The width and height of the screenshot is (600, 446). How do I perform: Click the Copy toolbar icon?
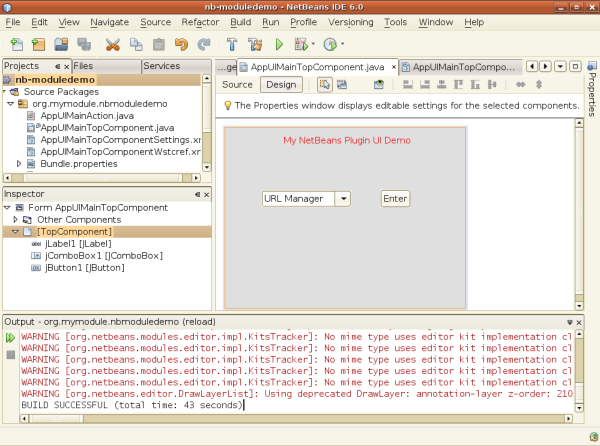pyautogui.click(x=136, y=44)
